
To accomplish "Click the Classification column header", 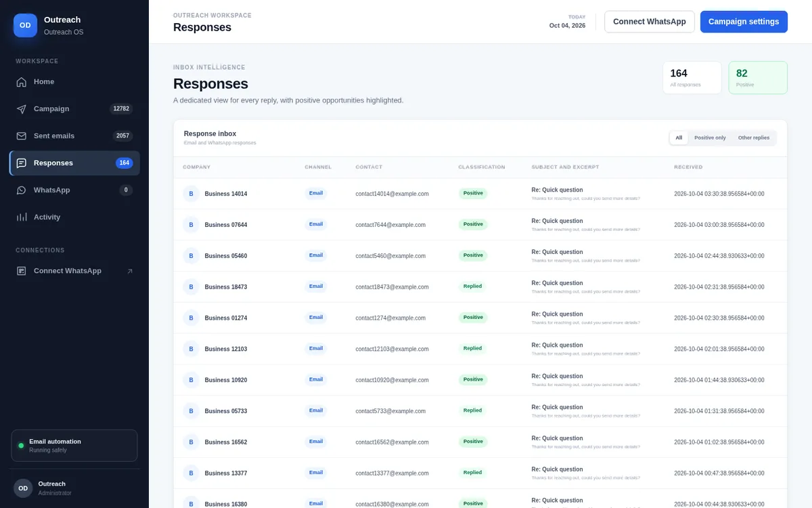I will tap(482, 167).
